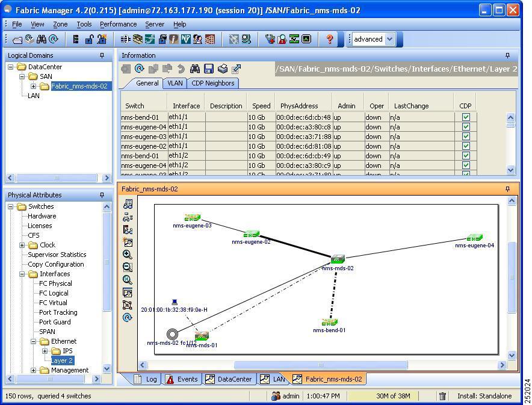The height and width of the screenshot is (405, 532).
Task: Click the binoculars icon in the main toolbar
Action: (x=42, y=39)
